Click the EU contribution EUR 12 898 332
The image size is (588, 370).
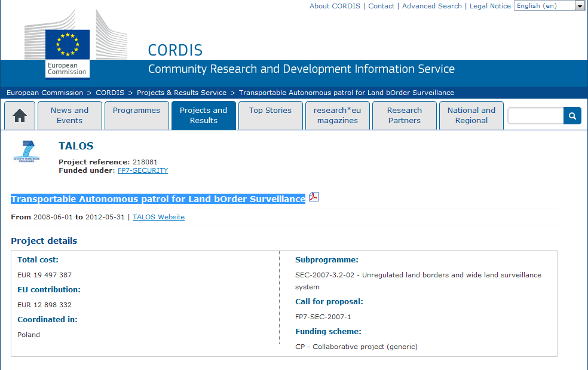click(44, 305)
